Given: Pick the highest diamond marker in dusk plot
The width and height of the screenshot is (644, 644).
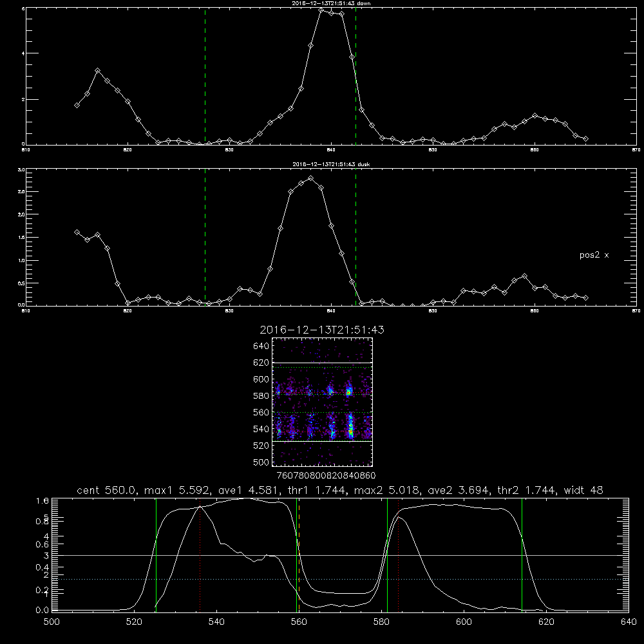Looking at the screenshot, I should pos(311,178).
